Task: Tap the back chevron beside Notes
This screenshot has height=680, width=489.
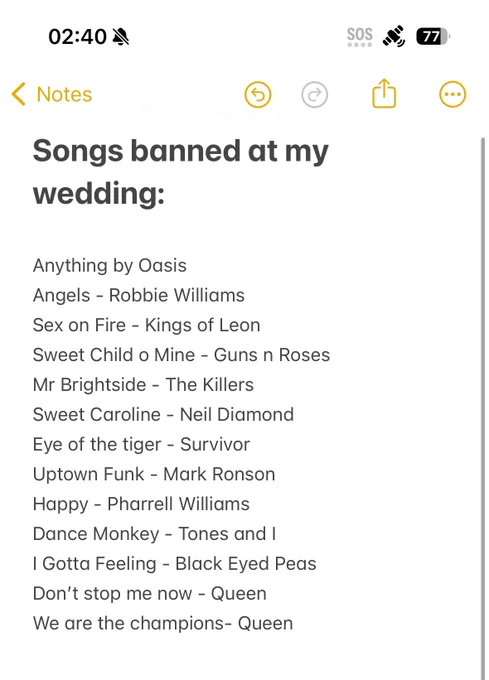Action: tap(19, 94)
